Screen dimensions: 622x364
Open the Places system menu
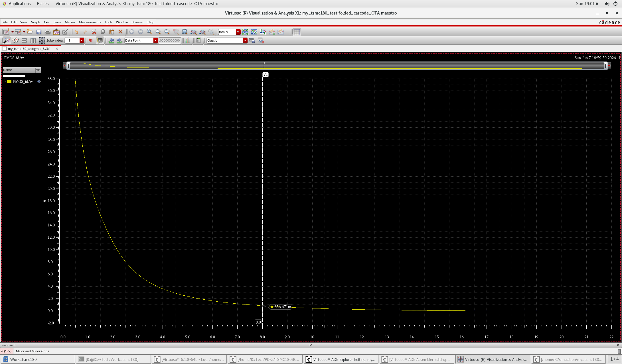point(42,4)
